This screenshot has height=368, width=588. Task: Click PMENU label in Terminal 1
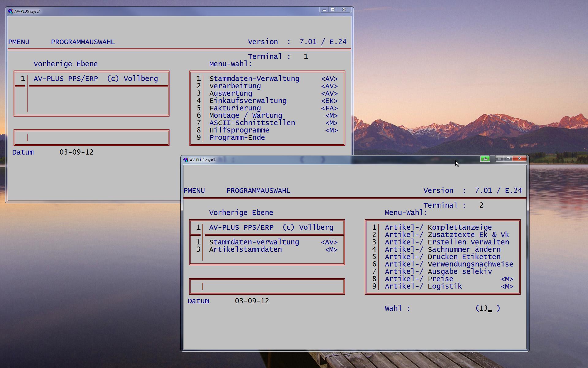pyautogui.click(x=19, y=42)
